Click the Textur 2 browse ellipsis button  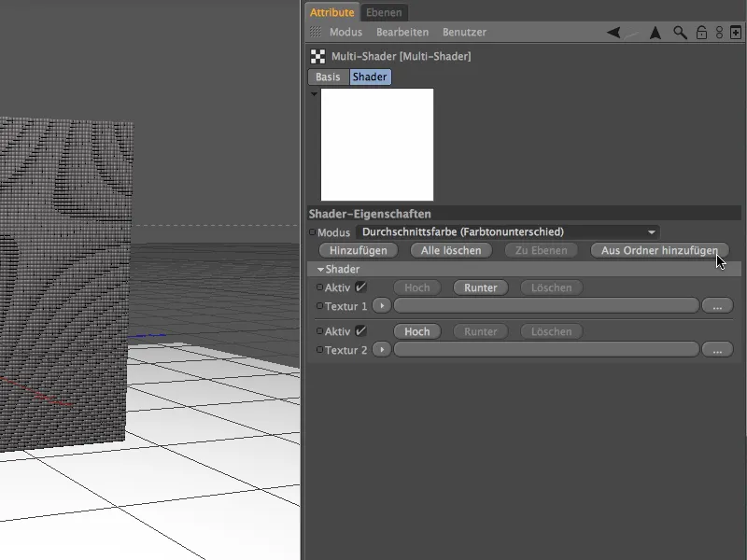717,349
